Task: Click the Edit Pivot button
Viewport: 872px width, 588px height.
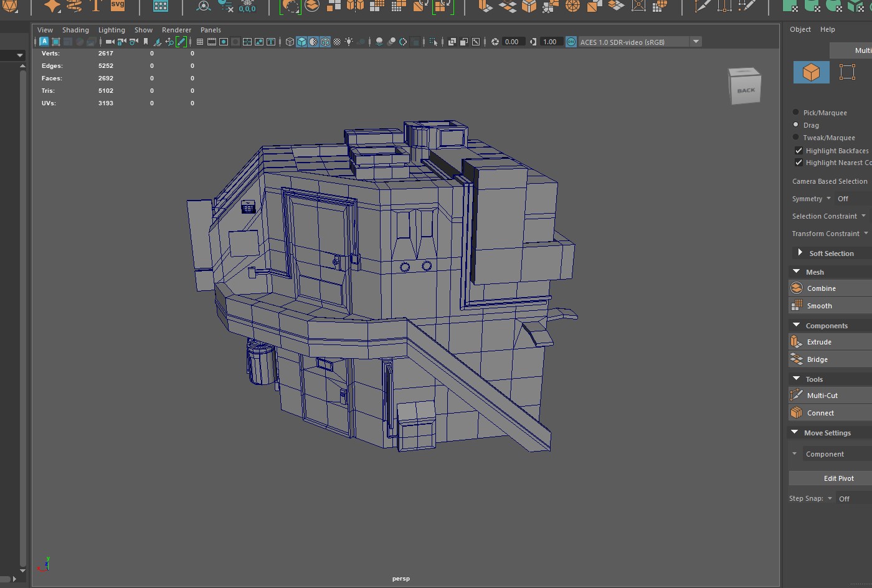Action: click(x=838, y=478)
